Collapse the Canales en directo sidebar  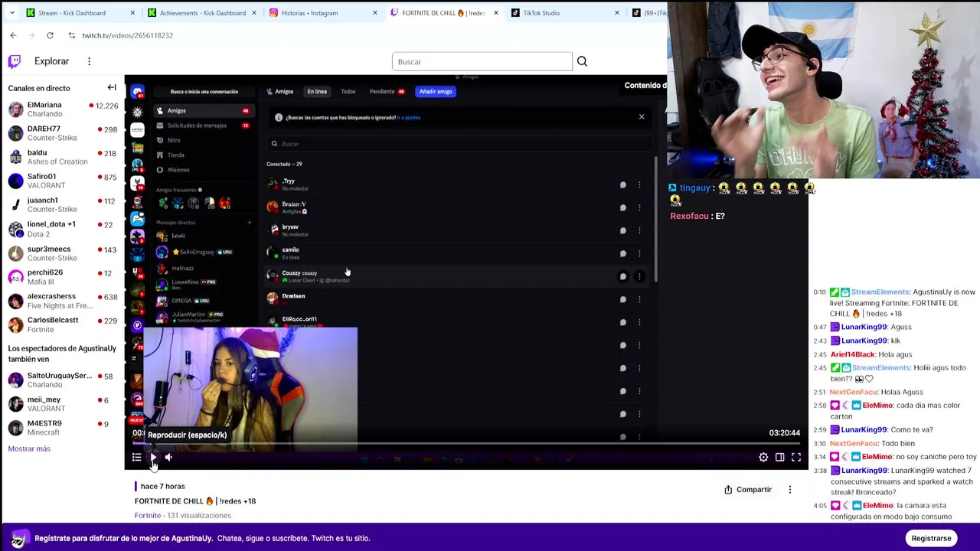tap(112, 88)
